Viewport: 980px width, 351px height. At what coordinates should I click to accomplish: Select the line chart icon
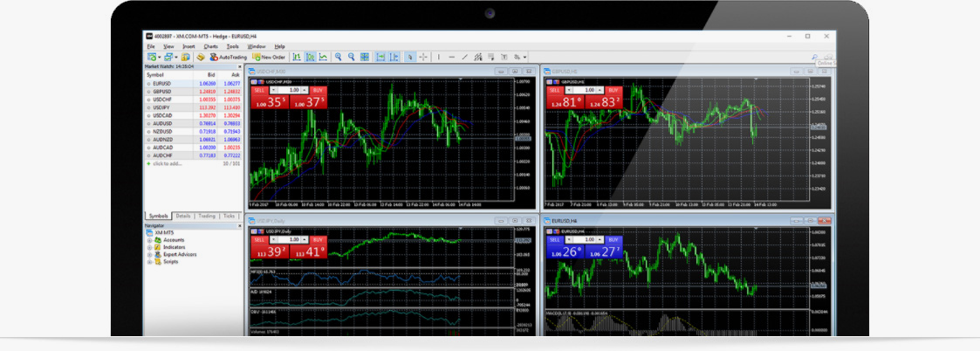pos(324,57)
